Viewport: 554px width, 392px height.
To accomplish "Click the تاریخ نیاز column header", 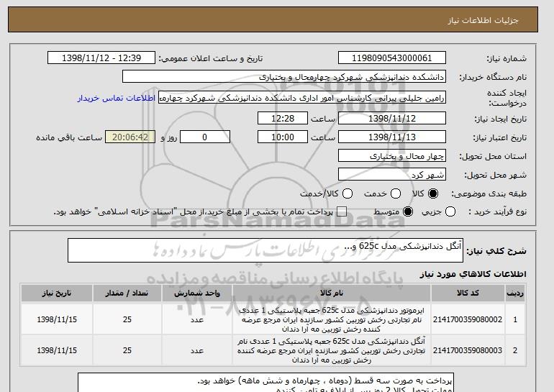I will (57, 293).
